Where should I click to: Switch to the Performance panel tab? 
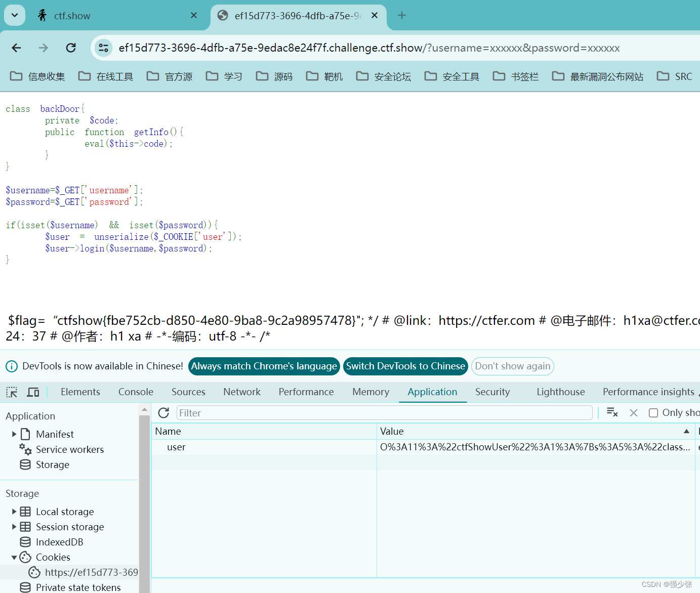coord(306,392)
